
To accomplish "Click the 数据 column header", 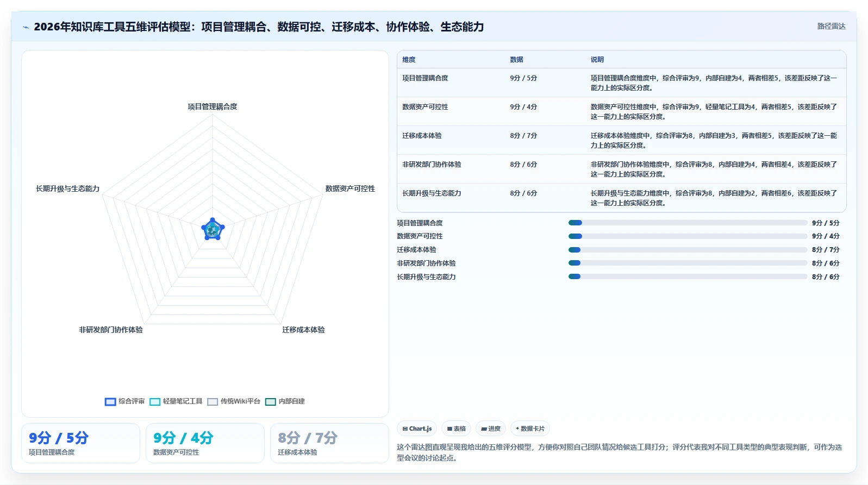I will [516, 60].
